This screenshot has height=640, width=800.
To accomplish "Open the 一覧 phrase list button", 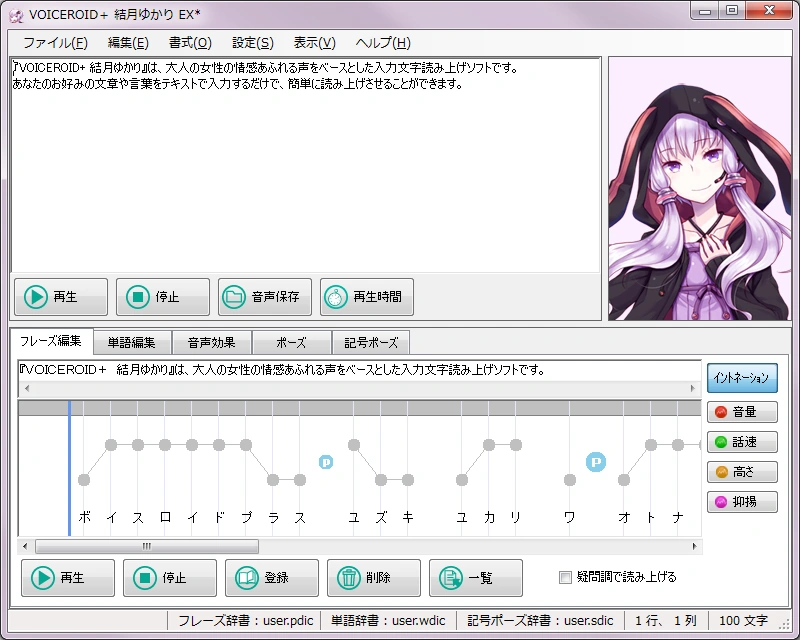I will pos(476,578).
